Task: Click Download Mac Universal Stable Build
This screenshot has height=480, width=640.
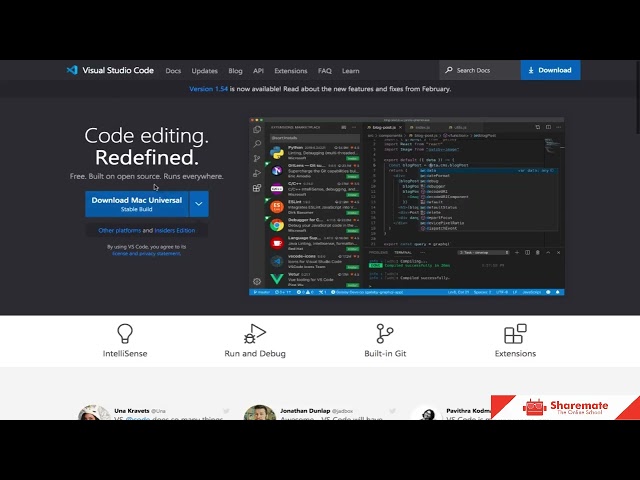Action: (x=137, y=204)
